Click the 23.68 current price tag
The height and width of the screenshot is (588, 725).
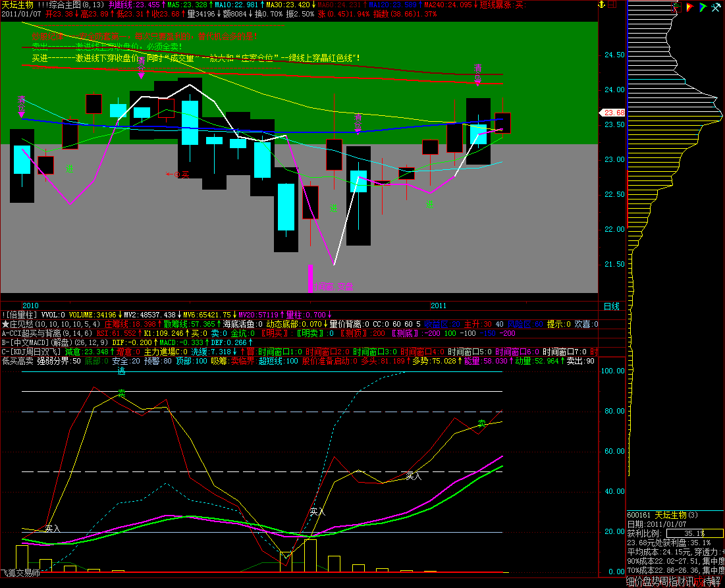612,113
